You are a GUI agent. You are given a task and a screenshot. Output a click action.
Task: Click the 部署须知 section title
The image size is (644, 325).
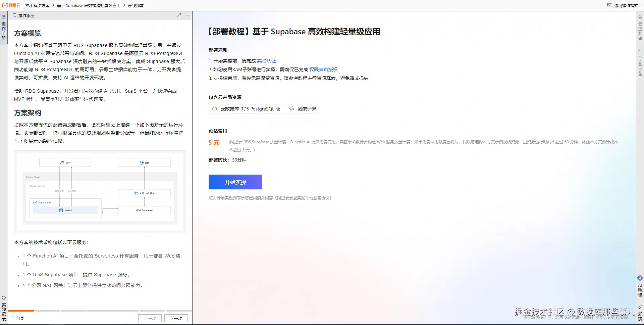[x=218, y=50]
